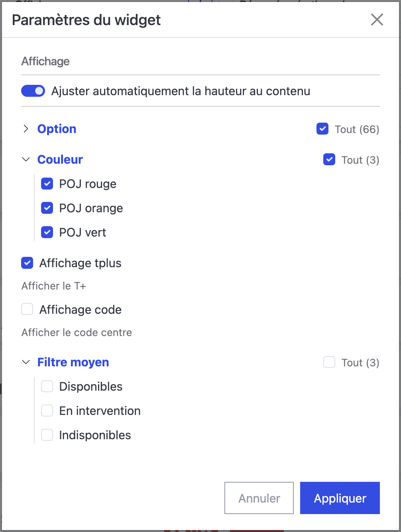Uncheck POJ rouge checkbox
Viewport: 401px width, 532px height.
click(x=47, y=184)
